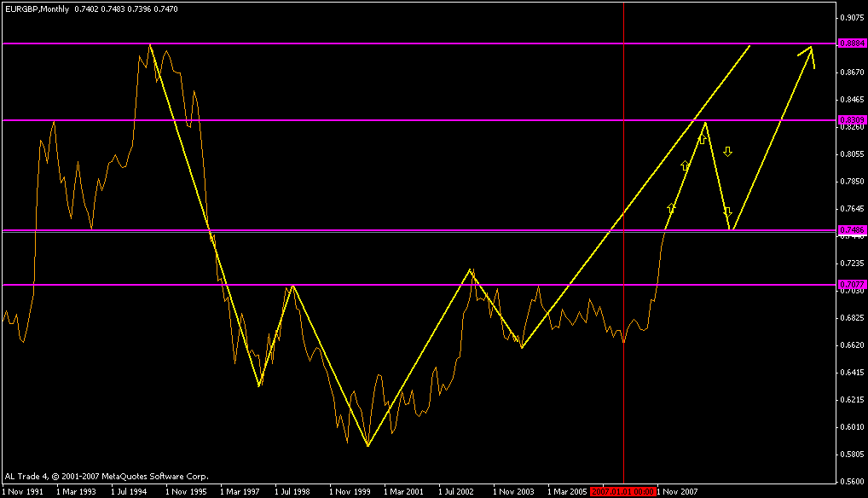Screen dimensions: 868x498
Task: Select the down-arrow just above the 0.7486 line
Action: (727, 212)
